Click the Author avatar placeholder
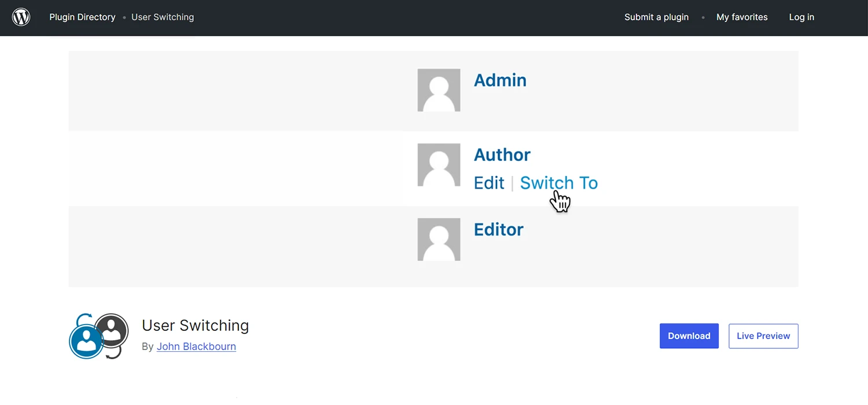The height and width of the screenshot is (405, 868). [439, 165]
